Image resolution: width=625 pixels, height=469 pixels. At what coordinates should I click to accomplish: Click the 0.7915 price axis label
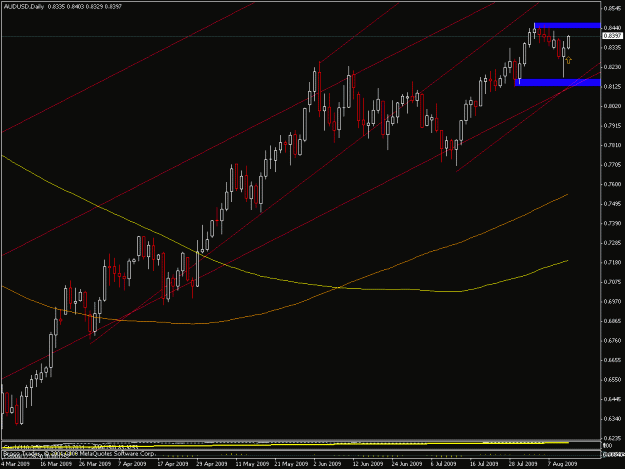(612, 126)
